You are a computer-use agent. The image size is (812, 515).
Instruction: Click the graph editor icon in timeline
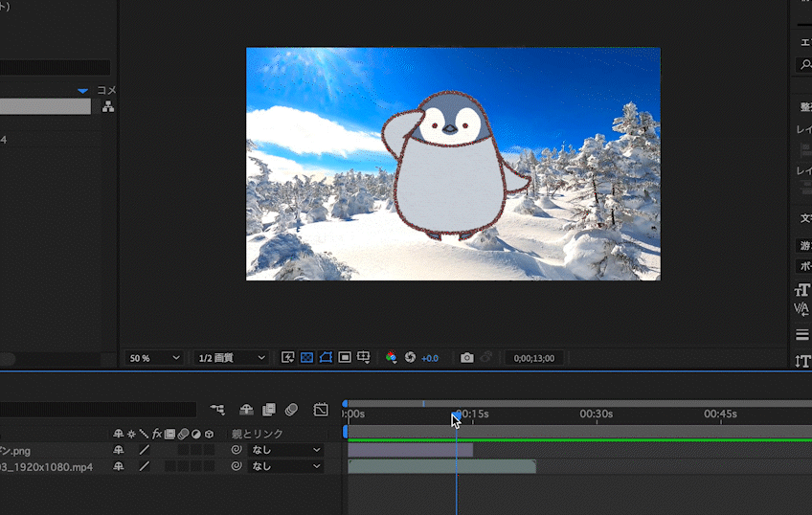[x=321, y=410]
